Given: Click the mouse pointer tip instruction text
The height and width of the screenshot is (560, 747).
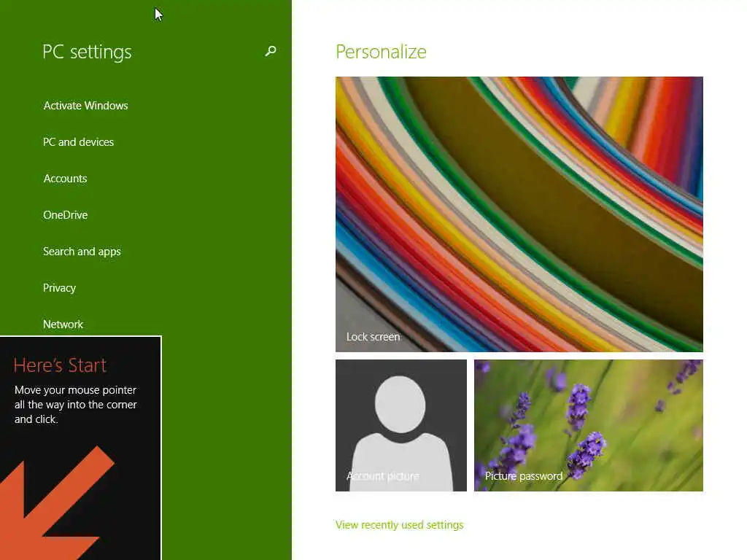Looking at the screenshot, I should (76, 405).
